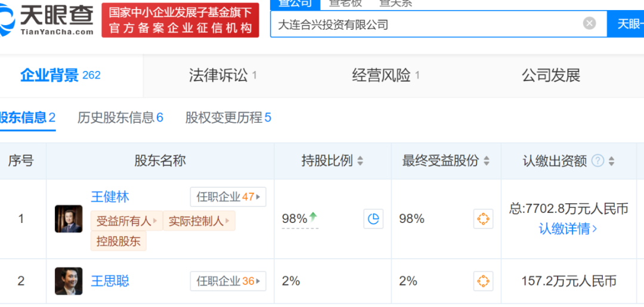Screen dimensions: 644x307
Task: Select the 查公司 search mode tab
Action: point(295,4)
